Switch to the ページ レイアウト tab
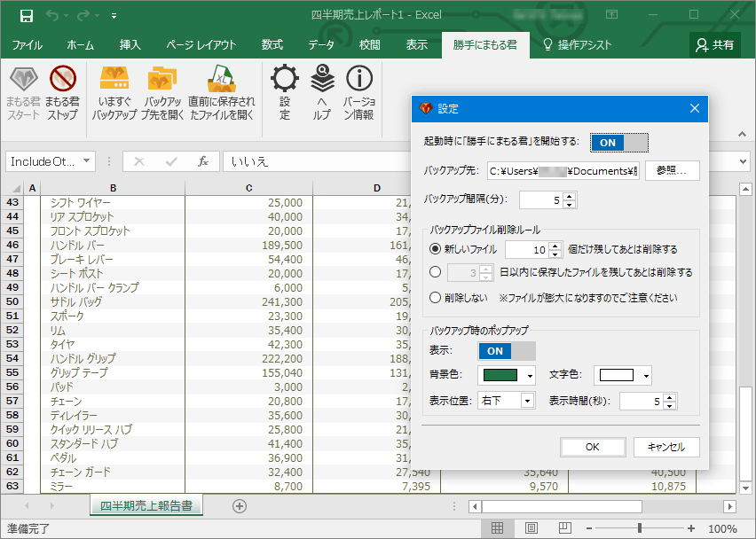The height and width of the screenshot is (539, 756). tap(201, 45)
